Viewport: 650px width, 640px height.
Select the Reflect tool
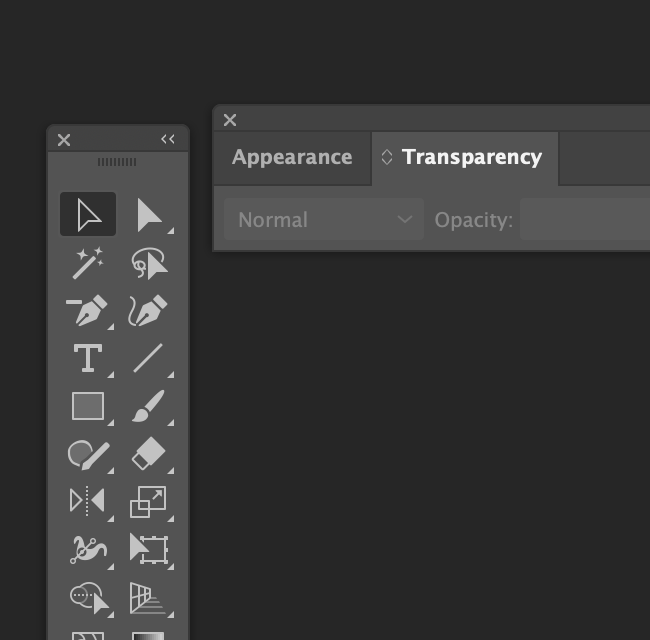click(88, 502)
